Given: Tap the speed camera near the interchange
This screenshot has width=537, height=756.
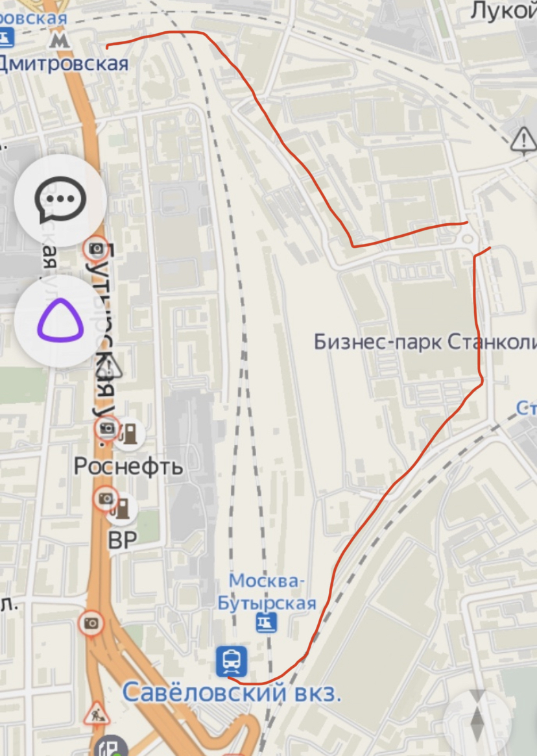Looking at the screenshot, I should coord(91,623).
